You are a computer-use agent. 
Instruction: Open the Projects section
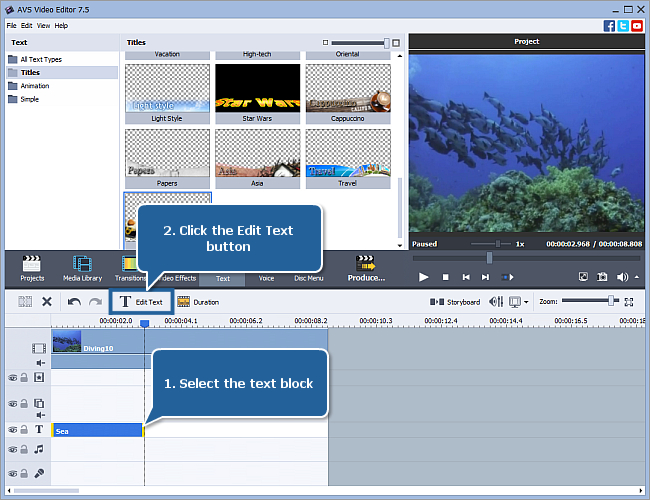(32, 269)
